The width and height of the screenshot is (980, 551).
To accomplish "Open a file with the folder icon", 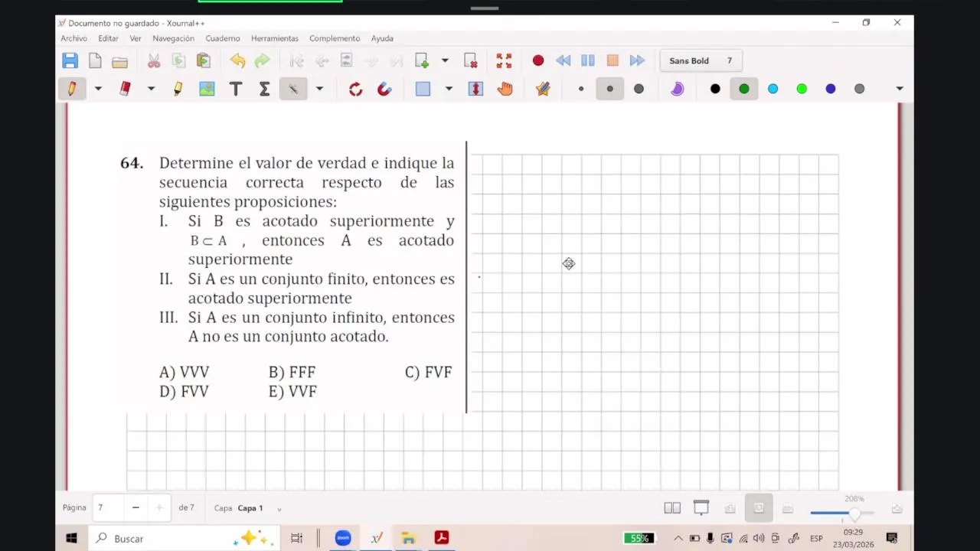I will click(x=119, y=60).
